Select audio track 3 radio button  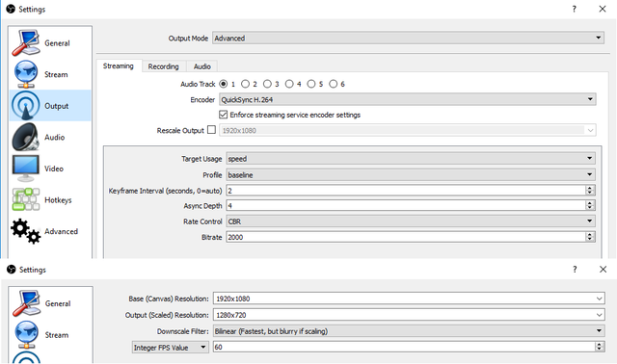pos(267,84)
